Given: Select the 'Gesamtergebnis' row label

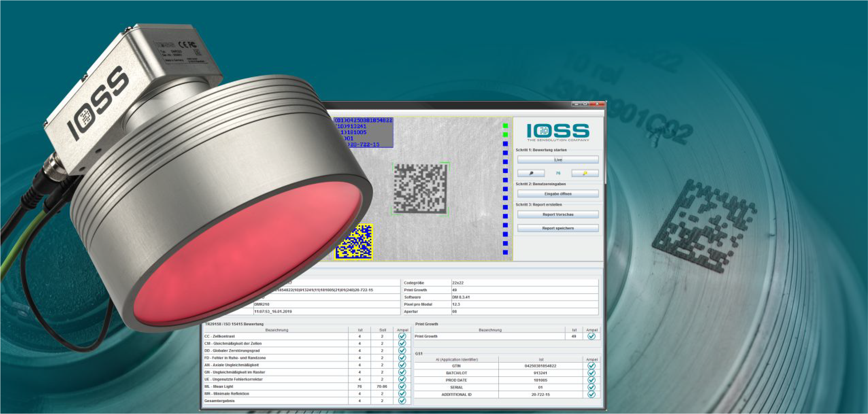Looking at the screenshot, I should tap(219, 401).
